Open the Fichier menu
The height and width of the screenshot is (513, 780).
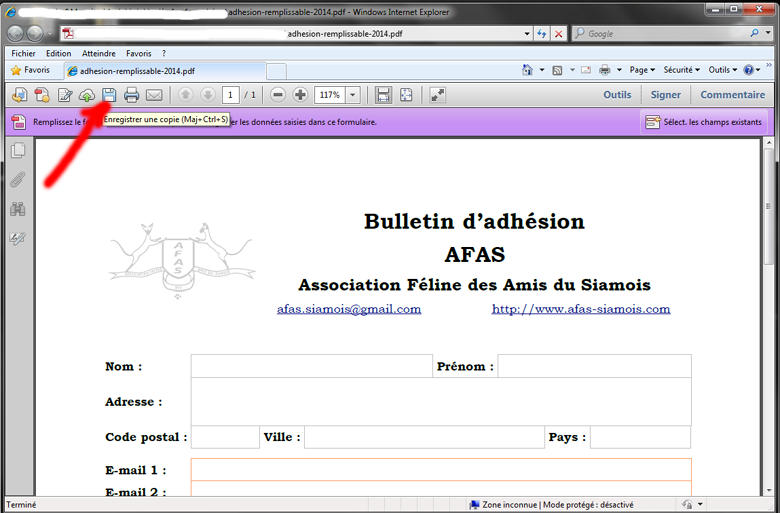point(23,53)
